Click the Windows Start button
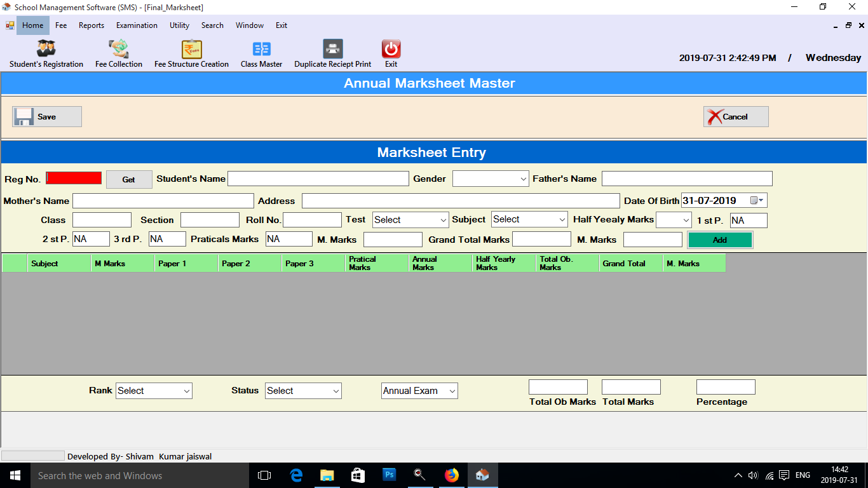The image size is (868, 488). (x=15, y=475)
